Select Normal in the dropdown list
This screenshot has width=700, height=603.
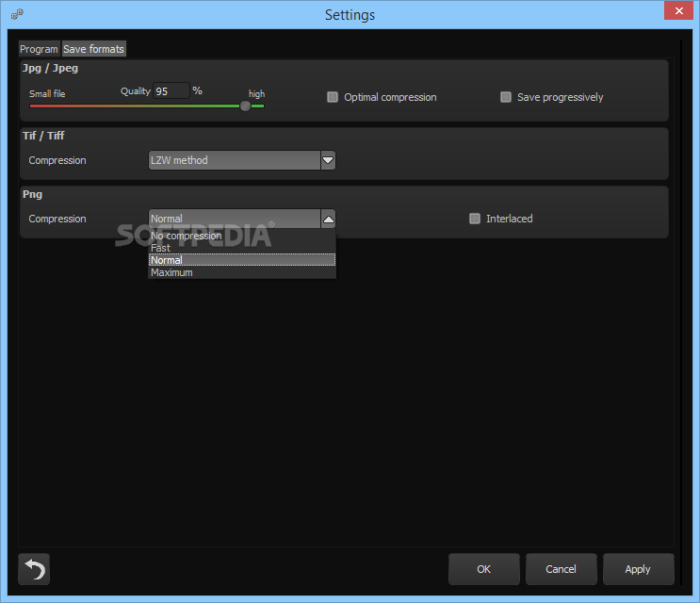click(x=242, y=260)
